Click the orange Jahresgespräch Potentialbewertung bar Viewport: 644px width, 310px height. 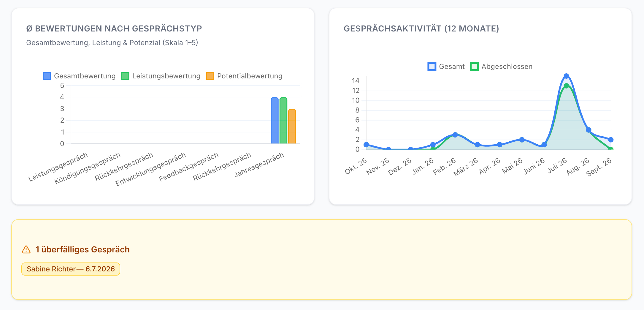point(292,126)
